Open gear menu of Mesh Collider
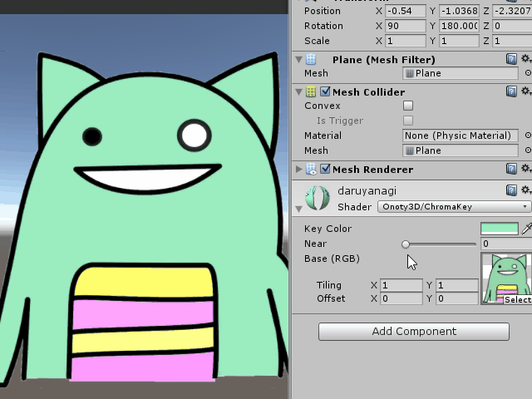The image size is (532, 399). coord(526,91)
